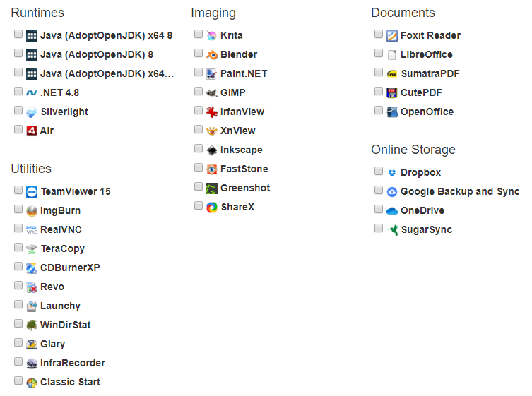The image size is (532, 396).
Task: Tick the Java (AdoptOpenJDK) 8 checkbox
Action: click(x=18, y=53)
